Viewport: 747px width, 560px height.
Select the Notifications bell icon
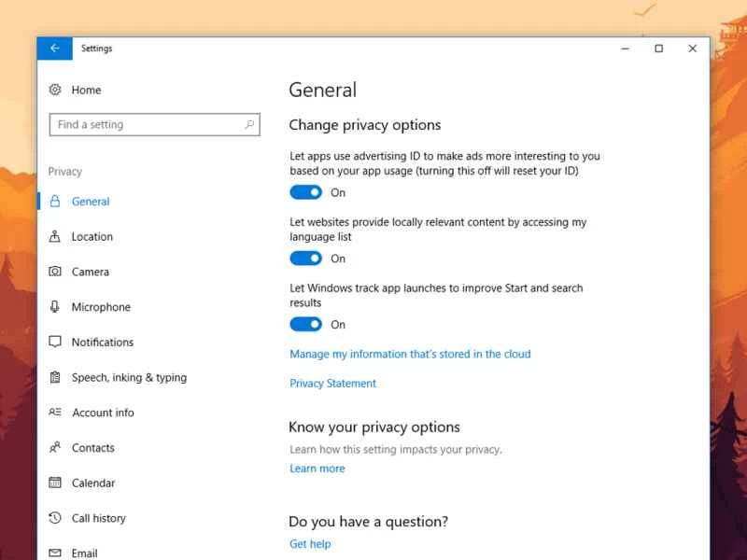(54, 342)
